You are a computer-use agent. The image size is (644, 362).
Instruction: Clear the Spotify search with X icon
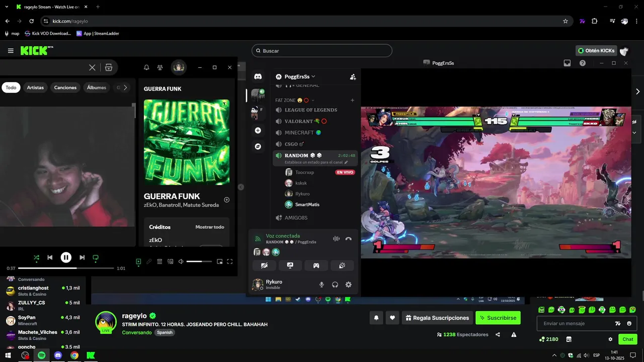(92, 67)
